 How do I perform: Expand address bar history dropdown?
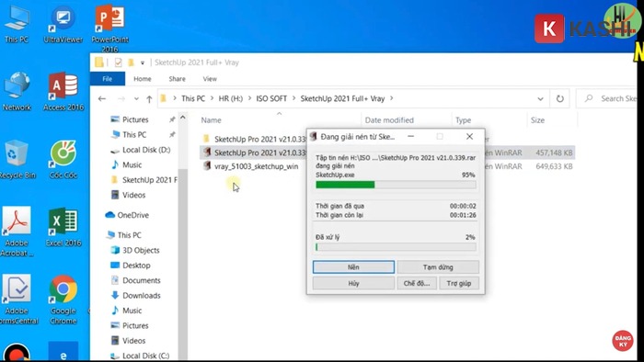[x=541, y=99]
